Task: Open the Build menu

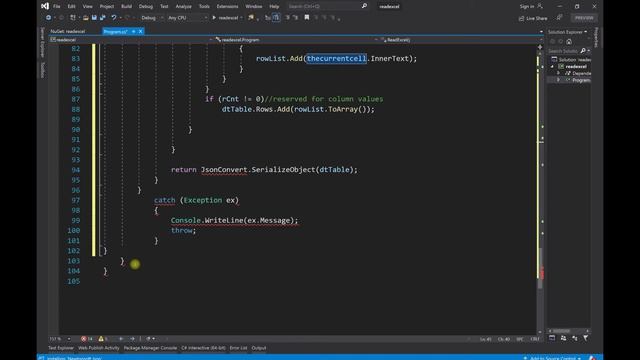Action: (x=127, y=7)
